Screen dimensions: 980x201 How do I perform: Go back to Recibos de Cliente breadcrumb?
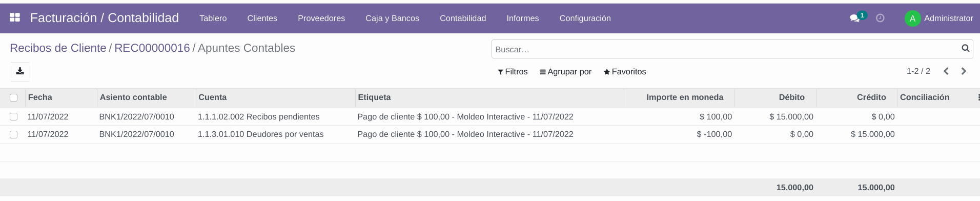pyautogui.click(x=58, y=48)
